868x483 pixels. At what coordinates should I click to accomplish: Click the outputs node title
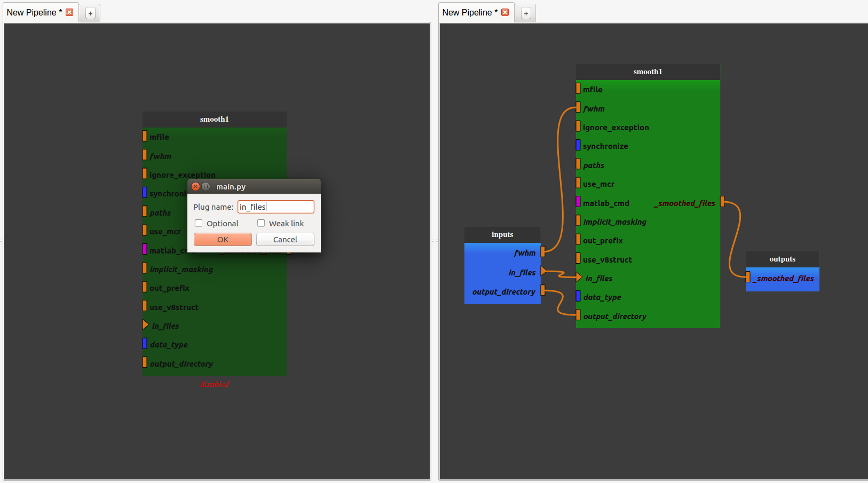pos(783,259)
